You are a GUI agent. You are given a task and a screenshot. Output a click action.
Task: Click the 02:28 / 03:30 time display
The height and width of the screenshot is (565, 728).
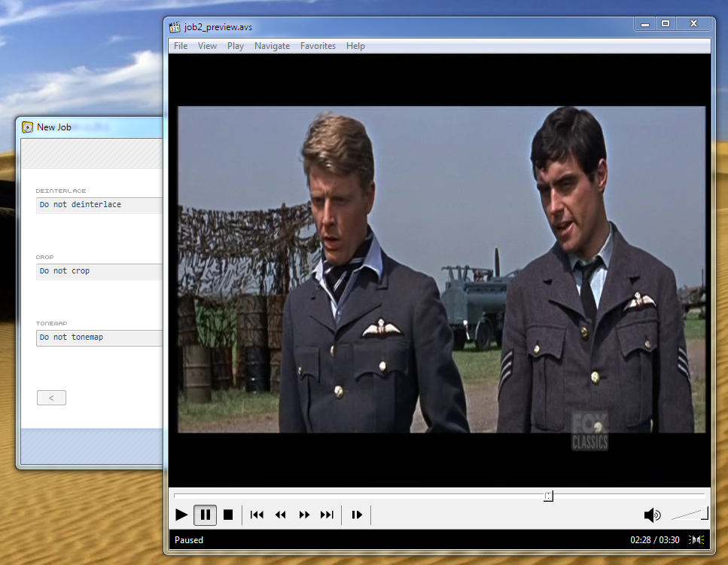pos(655,540)
